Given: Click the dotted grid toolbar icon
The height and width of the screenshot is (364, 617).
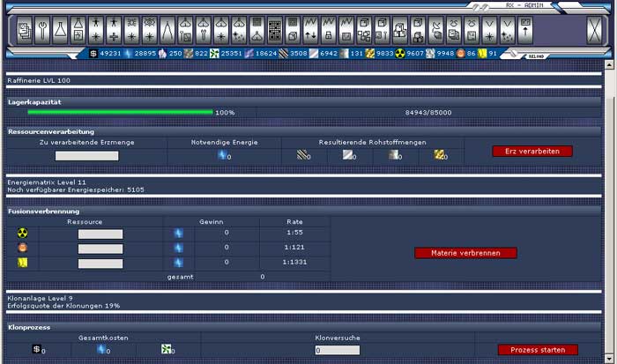Looking at the screenshot, I should [274, 31].
